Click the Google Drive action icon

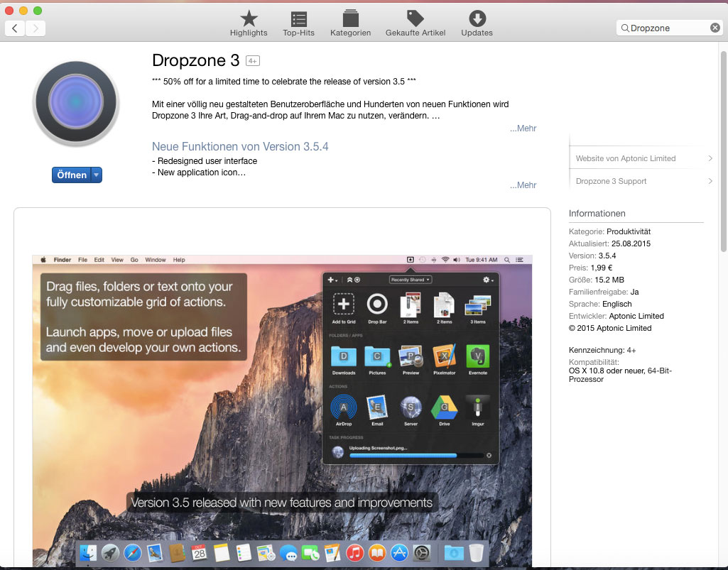tap(445, 407)
